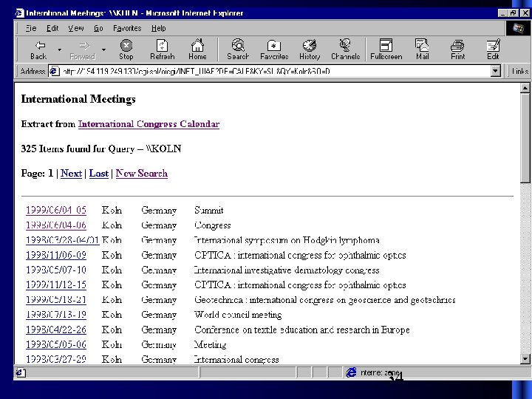Click 'Conference on textile education' title text
Viewport: 532px width, 399px height.
tap(302, 330)
